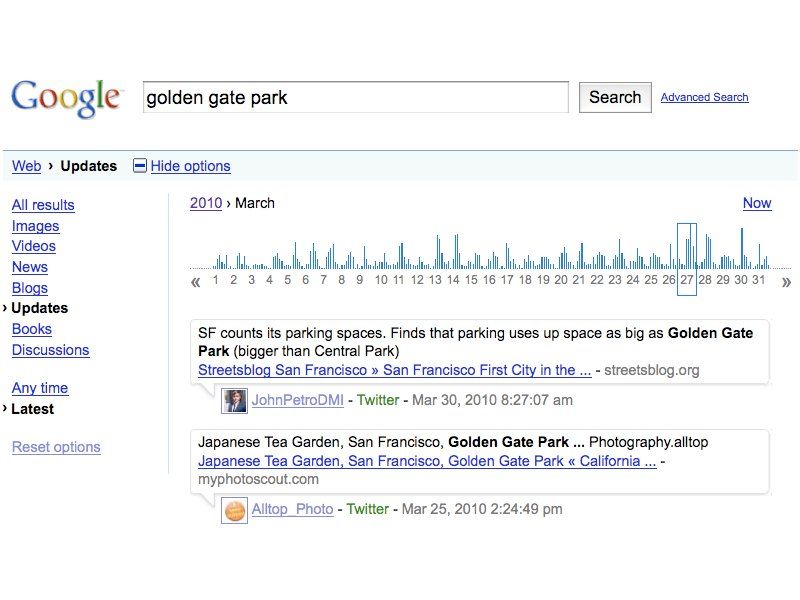The image size is (800, 600).
Task: Go to next month using the right arrow
Action: (787, 282)
